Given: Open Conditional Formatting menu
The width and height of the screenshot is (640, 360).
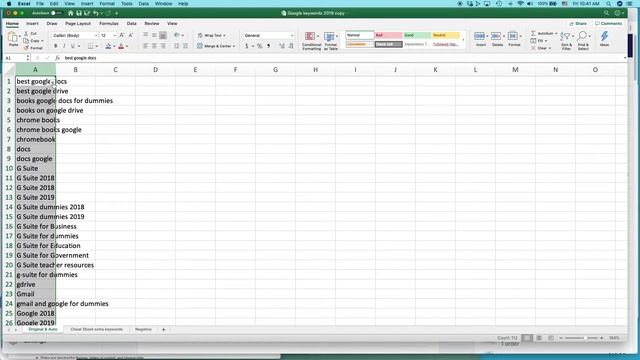Looking at the screenshot, I should point(311,41).
